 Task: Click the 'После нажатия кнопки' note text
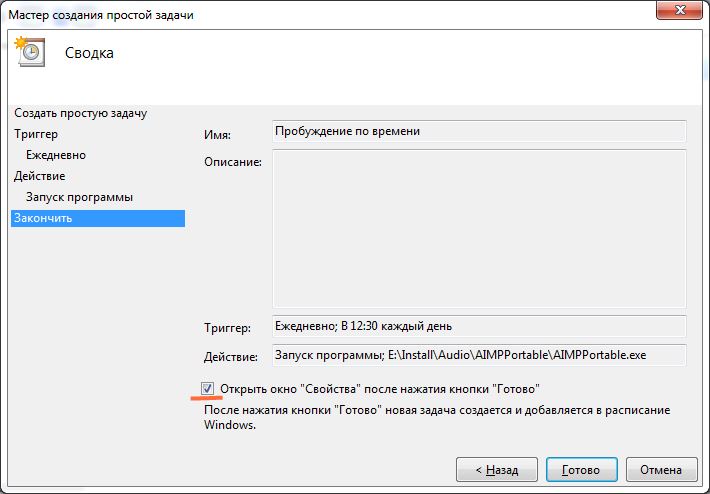[437, 417]
